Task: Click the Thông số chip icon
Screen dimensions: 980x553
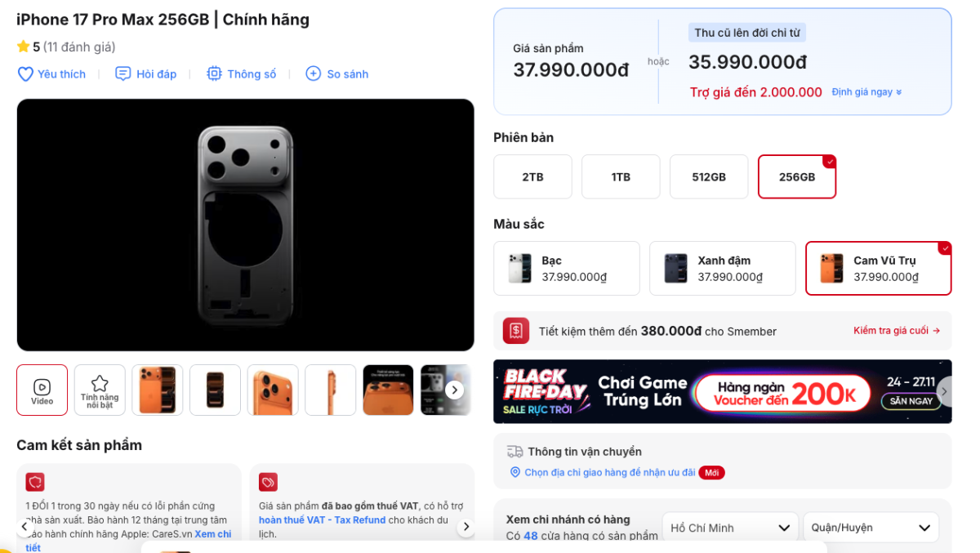Action: [x=214, y=74]
